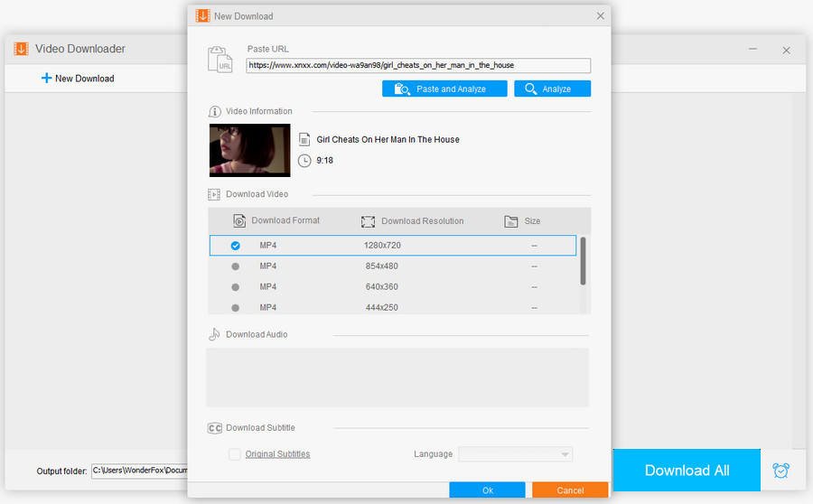Click inside the Paste URL text field
Image resolution: width=813 pixels, height=504 pixels.
tap(418, 66)
